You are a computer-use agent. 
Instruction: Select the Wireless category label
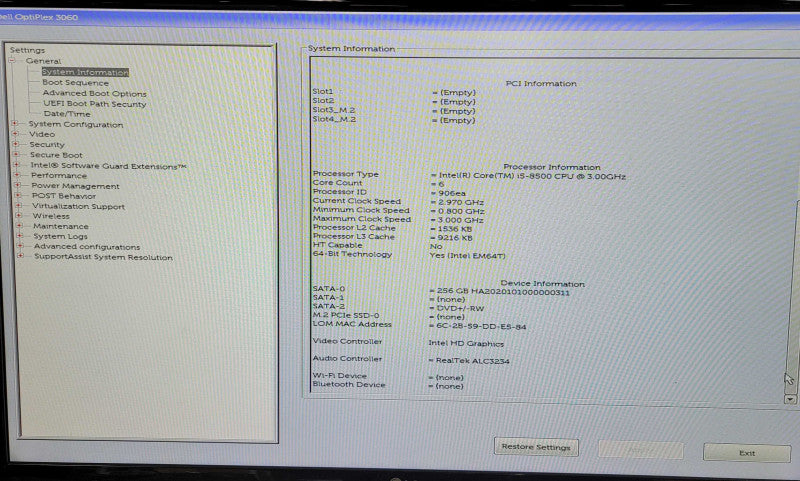(x=51, y=216)
